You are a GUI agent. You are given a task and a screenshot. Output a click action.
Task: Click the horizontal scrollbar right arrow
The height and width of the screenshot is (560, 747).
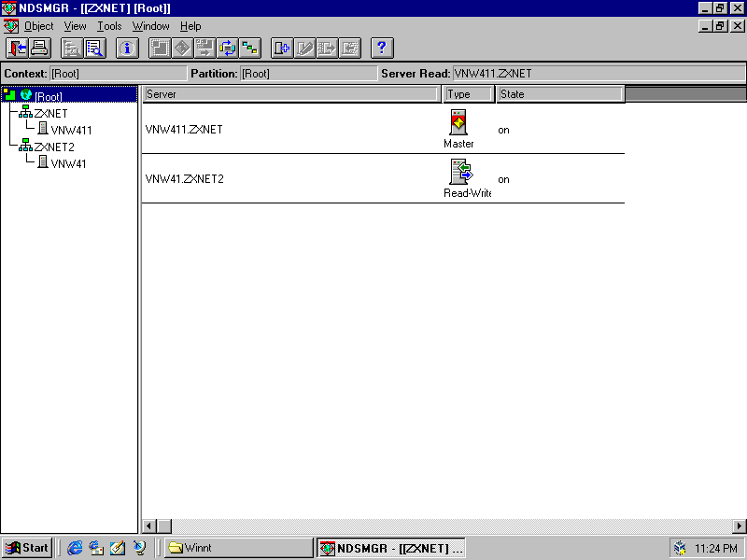coord(740,526)
